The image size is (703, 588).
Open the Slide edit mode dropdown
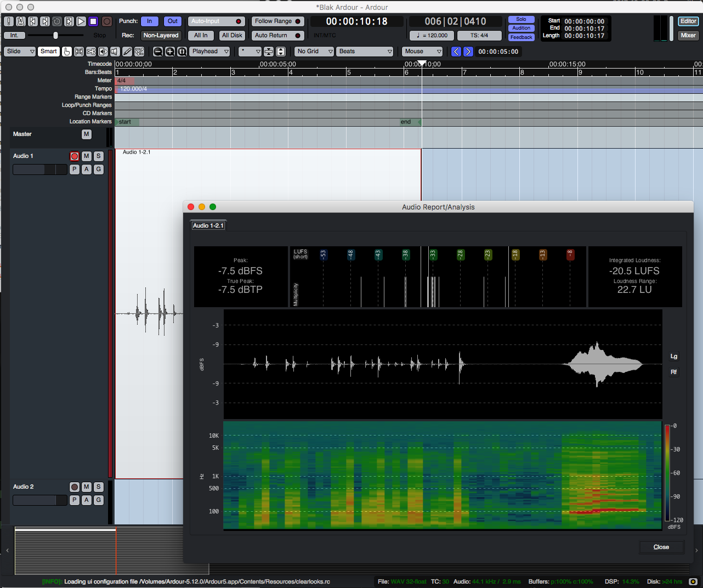coord(20,51)
